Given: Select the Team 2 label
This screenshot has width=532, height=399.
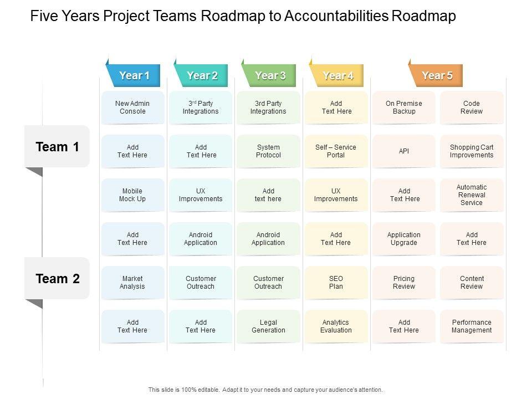Looking at the screenshot, I should pos(57,279).
